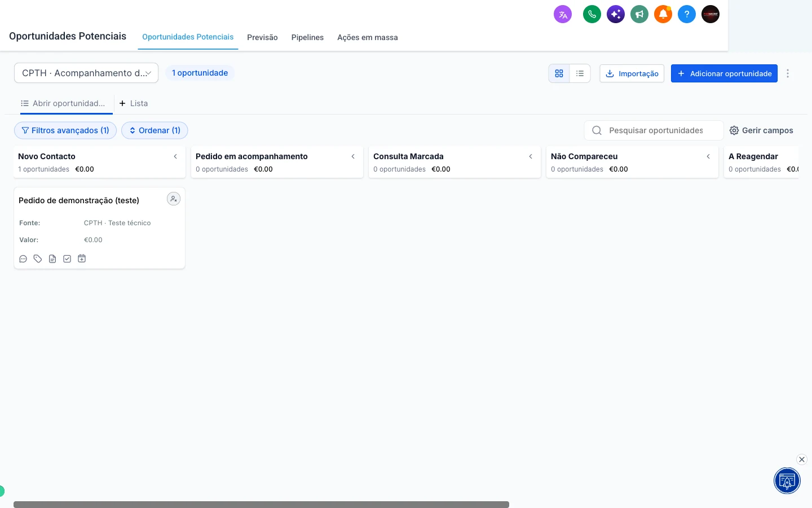The image size is (812, 508).
Task: Click the unassigned user icon on the card
Action: [x=174, y=199]
